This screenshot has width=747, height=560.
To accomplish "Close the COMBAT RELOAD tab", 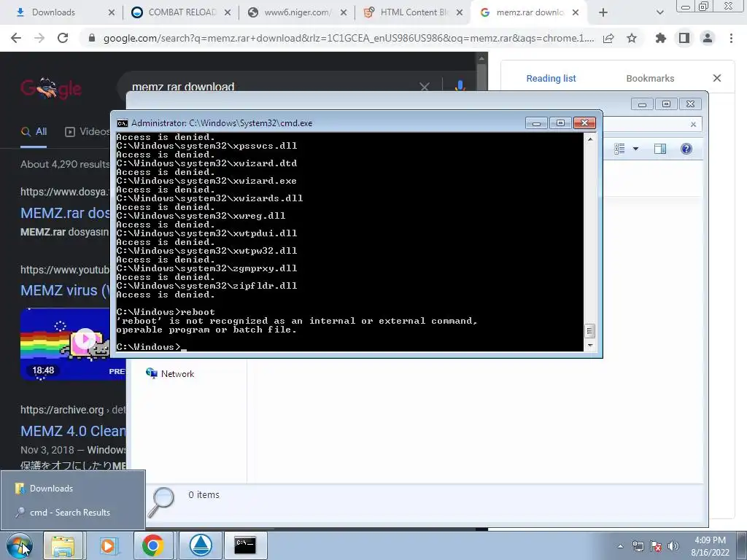I will pyautogui.click(x=228, y=12).
